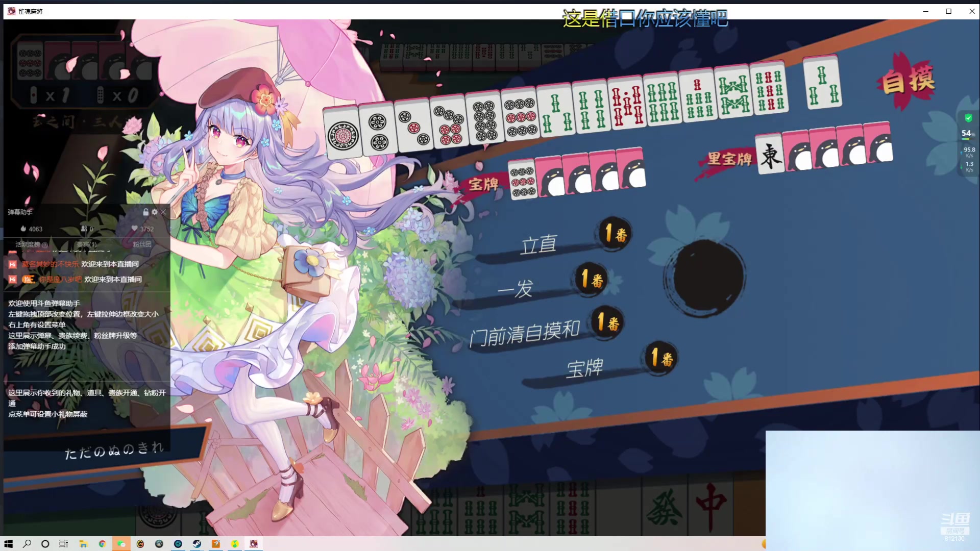Open WeChat from the taskbar
980x551 pixels.
coord(121,543)
